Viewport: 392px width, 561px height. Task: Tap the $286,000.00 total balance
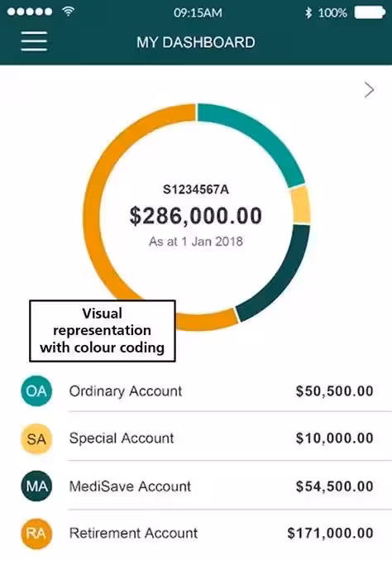(x=196, y=216)
